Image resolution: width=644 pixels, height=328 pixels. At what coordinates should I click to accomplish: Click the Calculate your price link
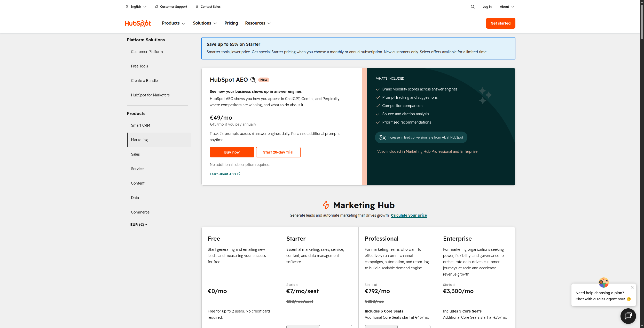[x=409, y=215]
